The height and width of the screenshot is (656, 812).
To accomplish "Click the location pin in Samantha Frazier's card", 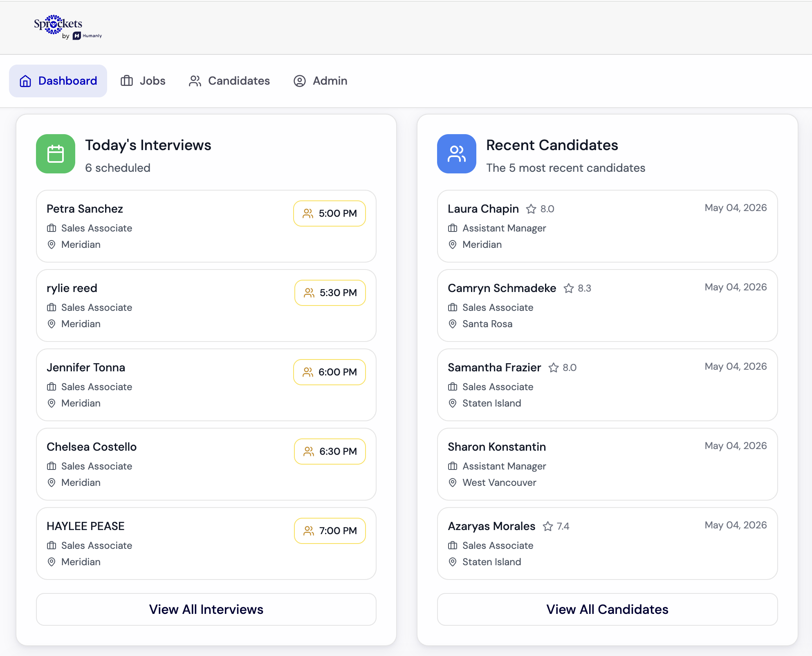I will [x=453, y=403].
